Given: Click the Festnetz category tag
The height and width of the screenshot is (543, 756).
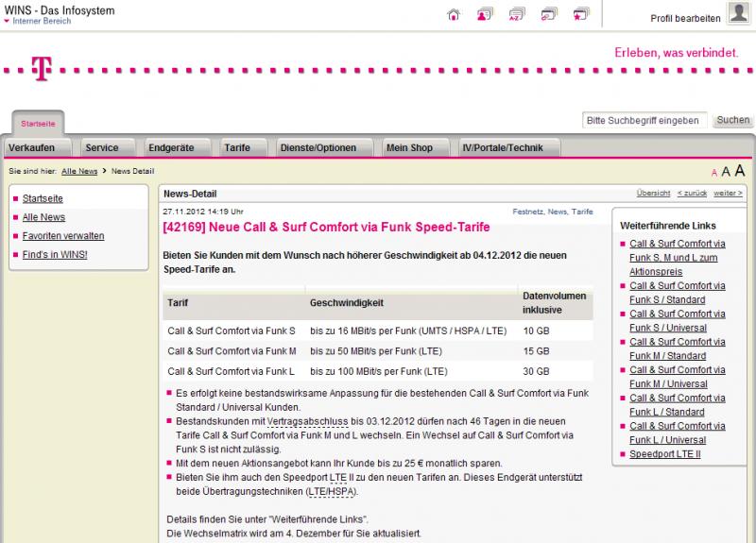Looking at the screenshot, I should [527, 212].
